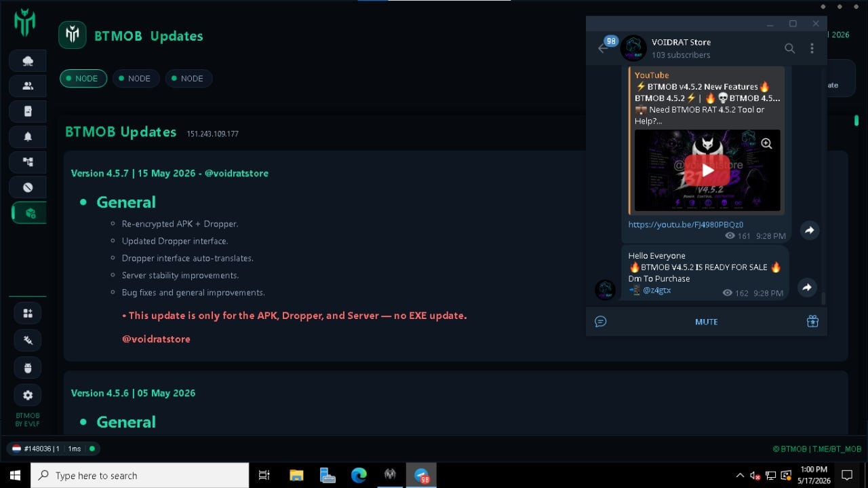Open the cloud server sidebar icon
Screen dimensions: 868x488
[28, 61]
